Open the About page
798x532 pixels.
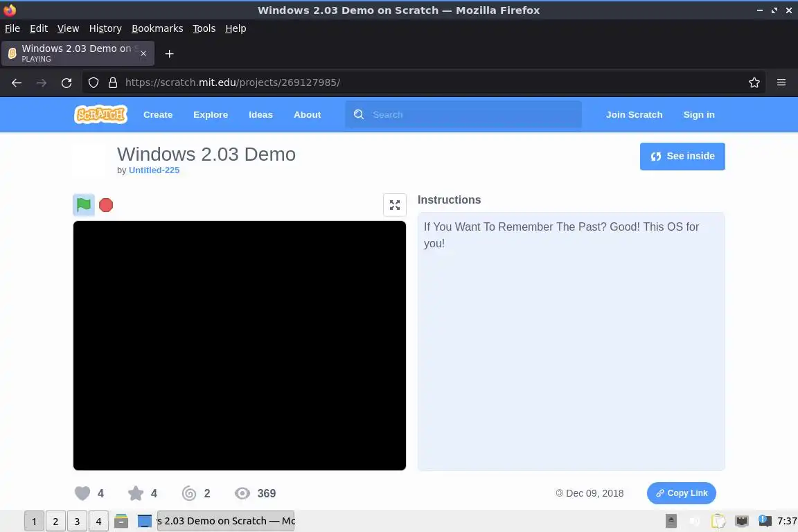307,114
